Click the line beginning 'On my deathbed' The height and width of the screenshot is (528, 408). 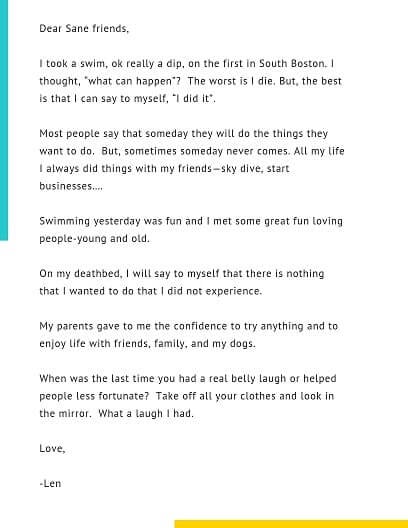click(182, 274)
